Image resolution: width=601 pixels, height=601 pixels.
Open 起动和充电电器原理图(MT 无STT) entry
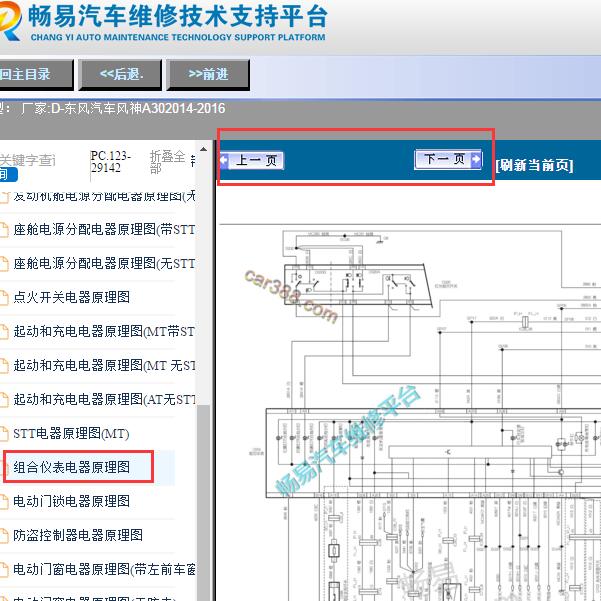[104, 365]
